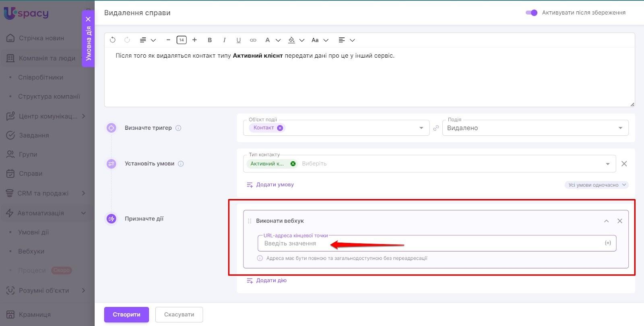Toggle italic text formatting

coord(224,40)
